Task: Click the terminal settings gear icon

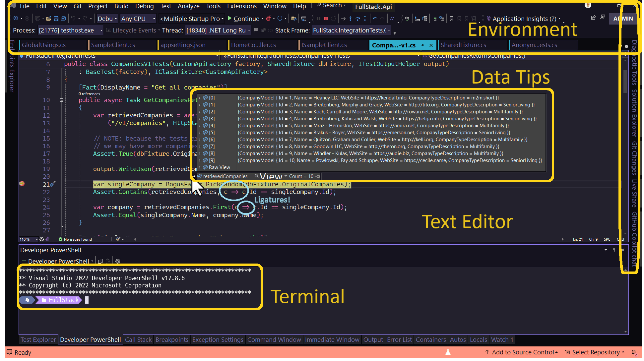Action: click(117, 261)
